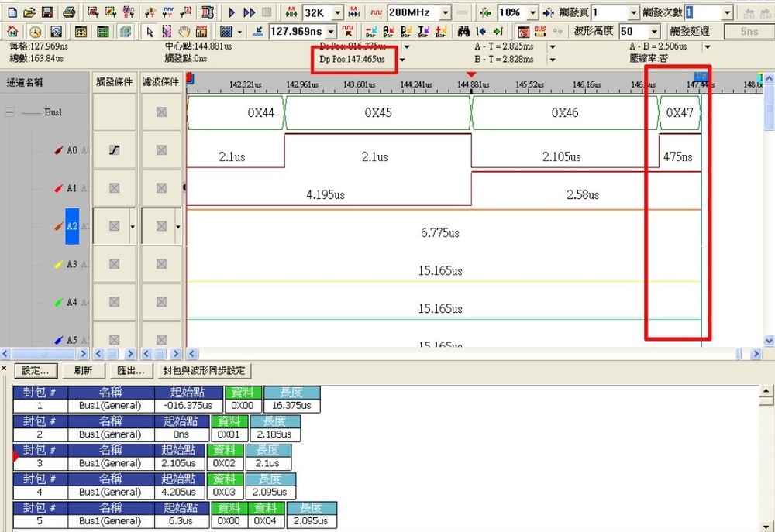
Task: Collapse the Bus1 tree node
Action: 9,112
